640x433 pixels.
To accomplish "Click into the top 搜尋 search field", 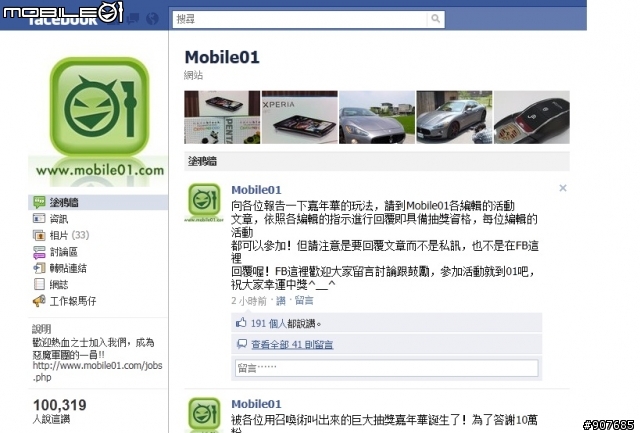I will (300, 19).
